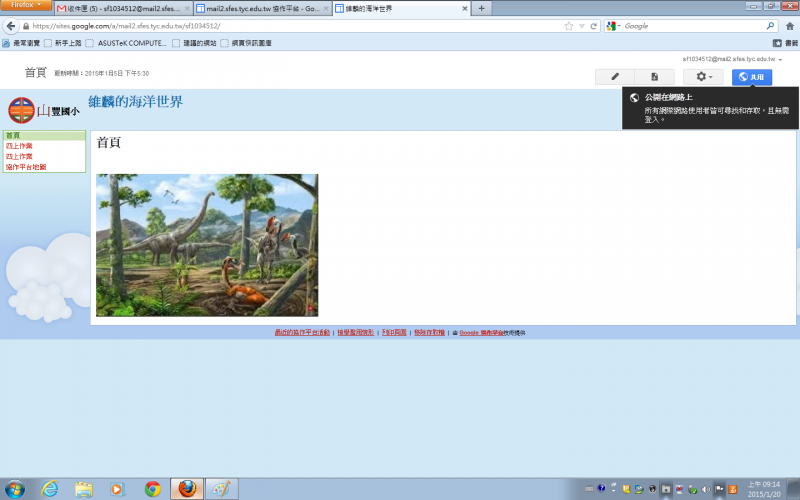Open the Paint taskbar icon
The image size is (800, 500).
(x=221, y=489)
